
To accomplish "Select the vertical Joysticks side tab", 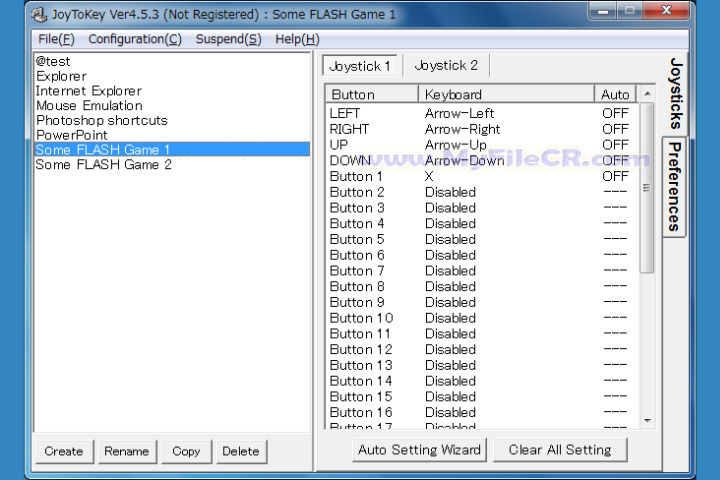I will 675,94.
